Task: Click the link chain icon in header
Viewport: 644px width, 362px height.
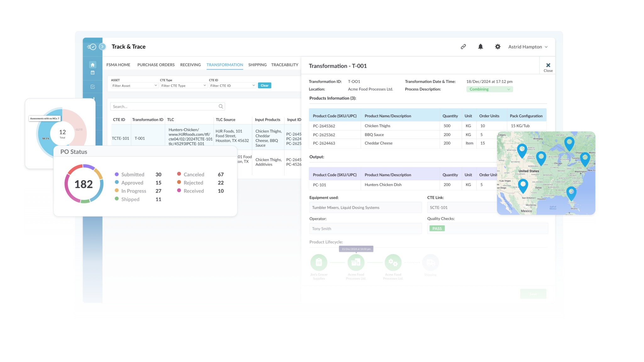Action: pyautogui.click(x=463, y=47)
